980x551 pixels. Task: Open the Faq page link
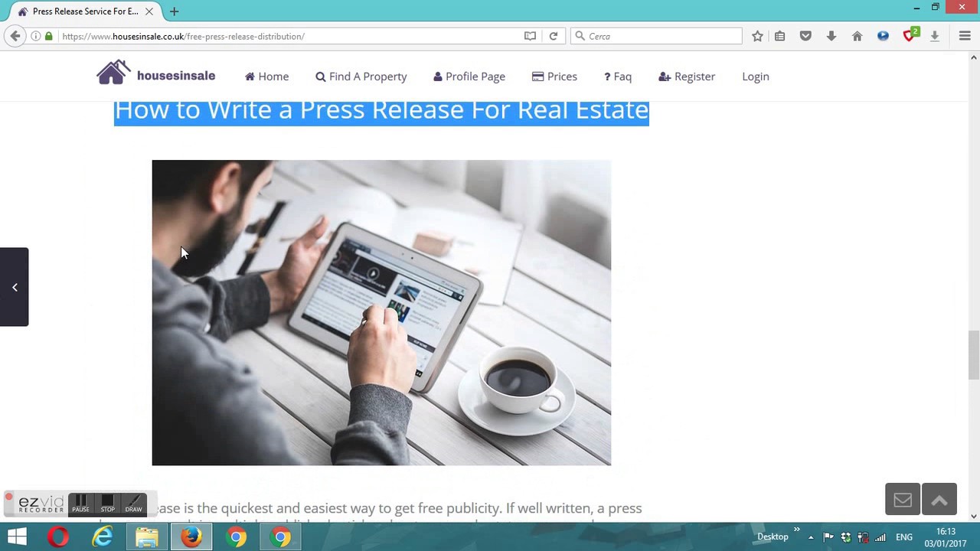(x=618, y=77)
